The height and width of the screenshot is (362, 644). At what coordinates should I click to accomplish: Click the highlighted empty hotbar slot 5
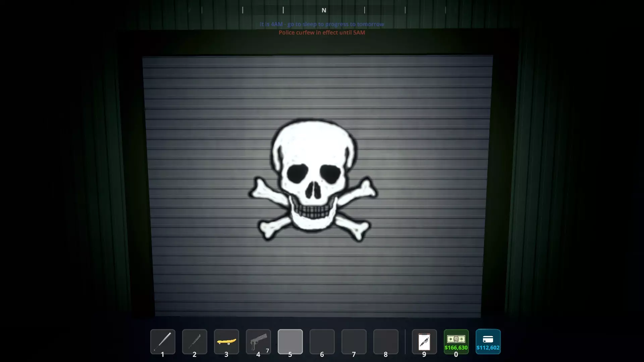(290, 341)
